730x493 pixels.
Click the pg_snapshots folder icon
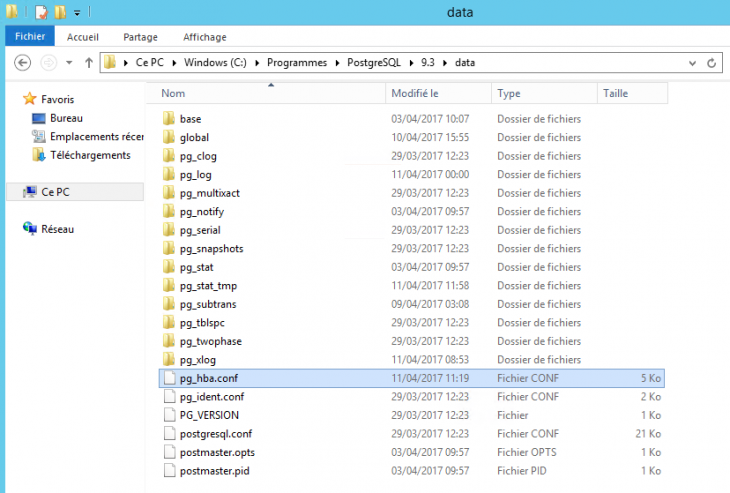[169, 248]
